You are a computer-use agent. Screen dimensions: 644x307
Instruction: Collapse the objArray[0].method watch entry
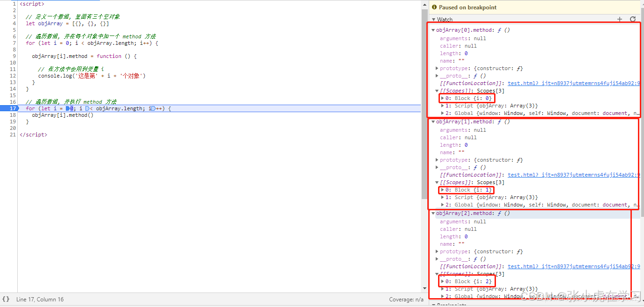[433, 30]
